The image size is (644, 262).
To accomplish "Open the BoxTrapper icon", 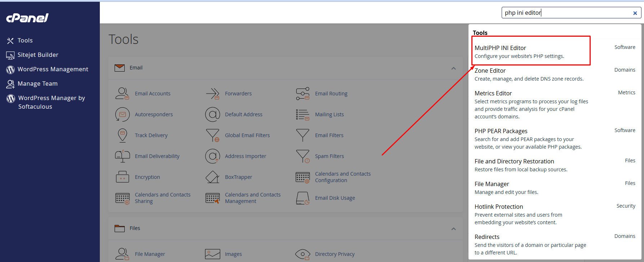I will (212, 177).
